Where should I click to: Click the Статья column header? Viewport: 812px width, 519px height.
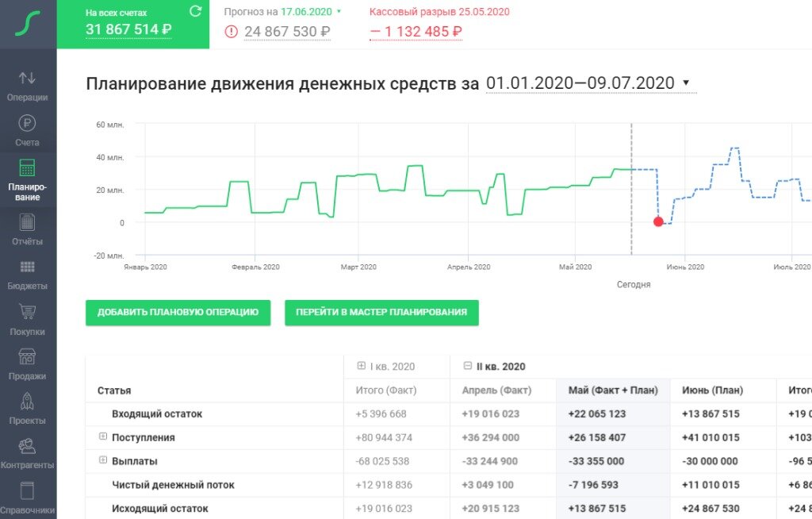pos(114,390)
